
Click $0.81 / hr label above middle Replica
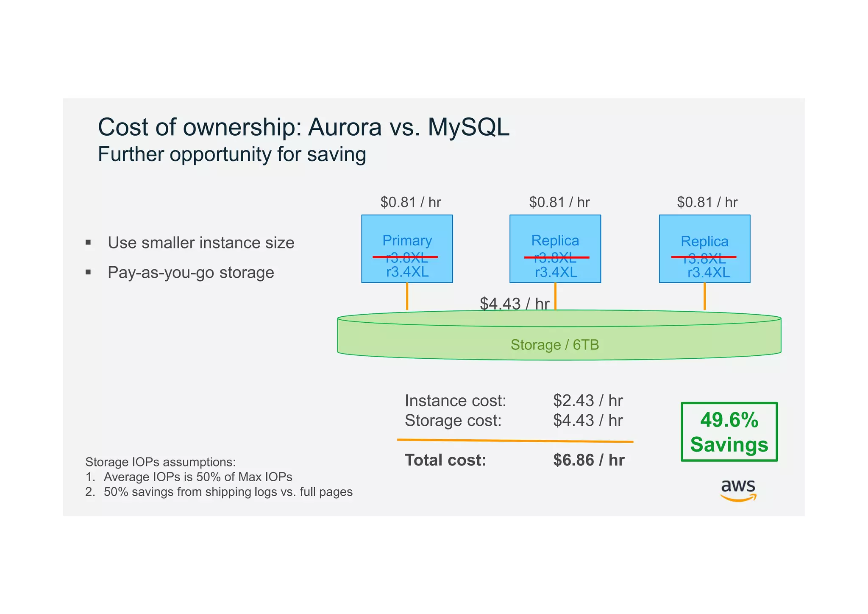559,202
